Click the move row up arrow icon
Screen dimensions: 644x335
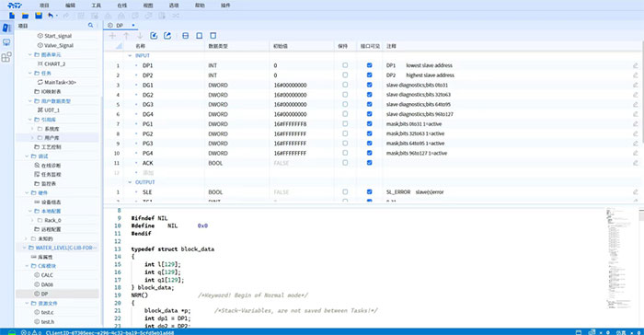point(126,36)
